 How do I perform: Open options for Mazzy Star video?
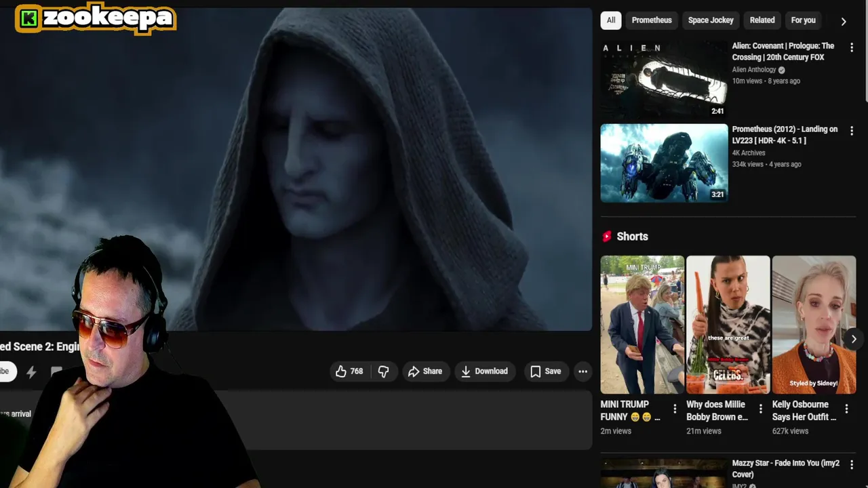[852, 465]
